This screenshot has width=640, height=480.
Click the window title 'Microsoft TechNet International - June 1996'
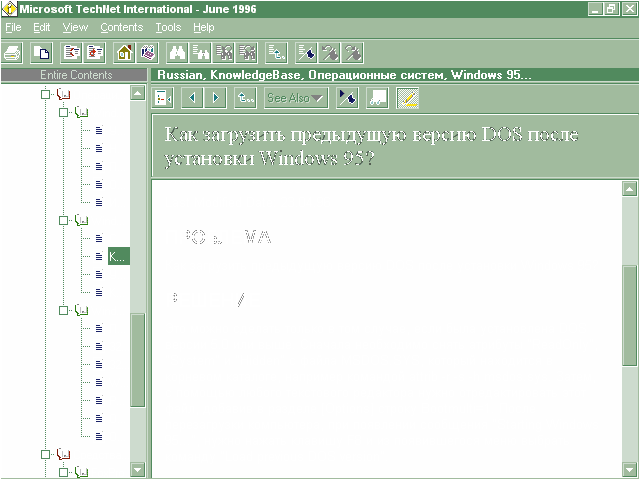(x=138, y=9)
